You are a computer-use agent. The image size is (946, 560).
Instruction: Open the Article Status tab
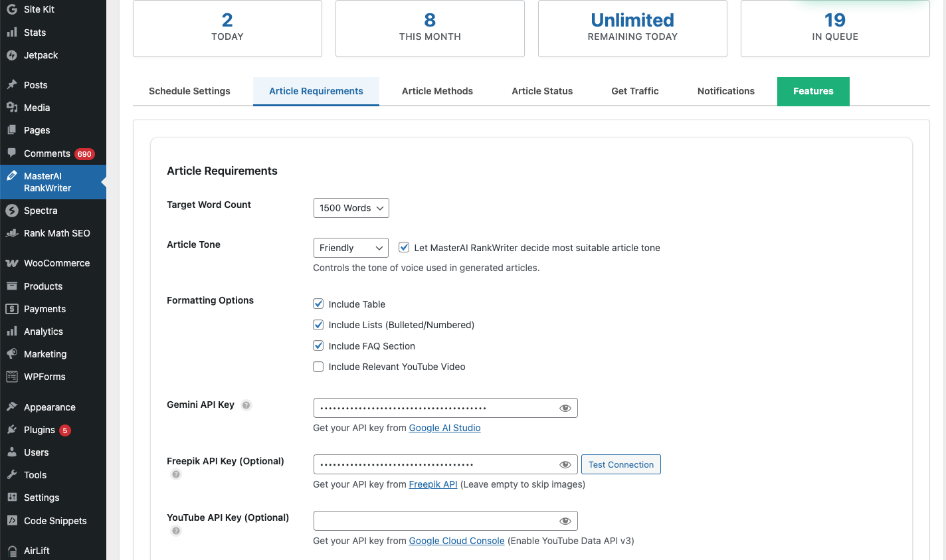point(542,91)
